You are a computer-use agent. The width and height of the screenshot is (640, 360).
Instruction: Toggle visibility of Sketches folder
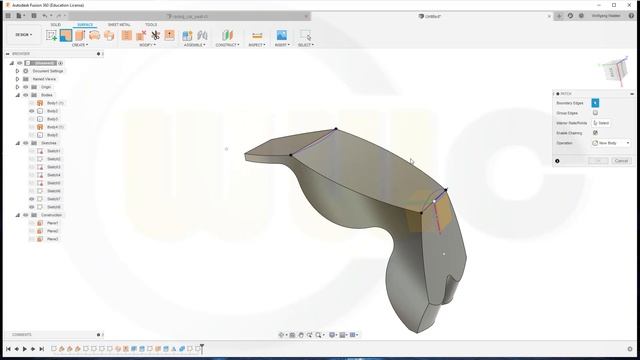point(26,143)
